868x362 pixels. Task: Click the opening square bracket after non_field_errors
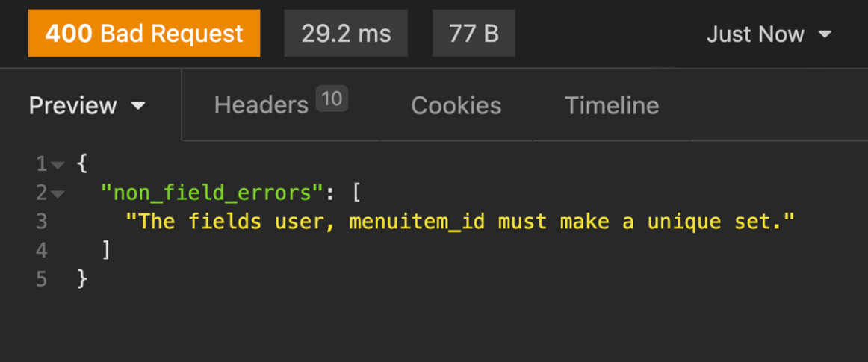click(x=356, y=193)
